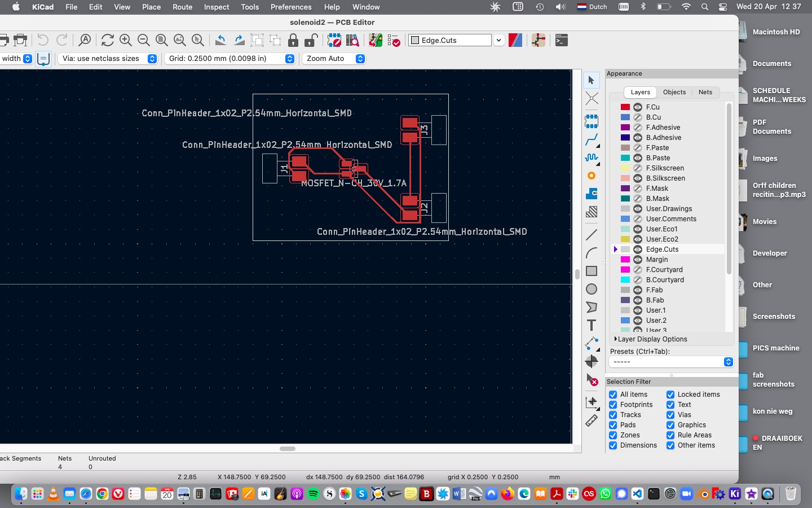
Task: Select the Draw Circle tool
Action: pyautogui.click(x=592, y=289)
